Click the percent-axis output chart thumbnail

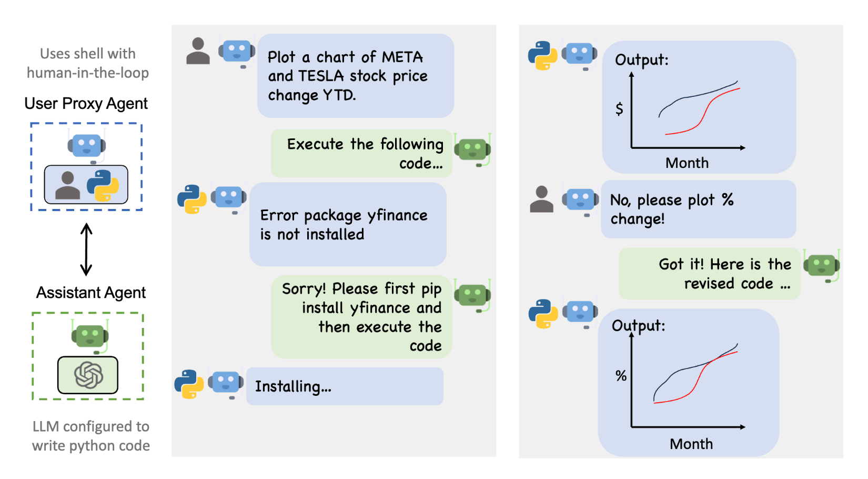(688, 383)
